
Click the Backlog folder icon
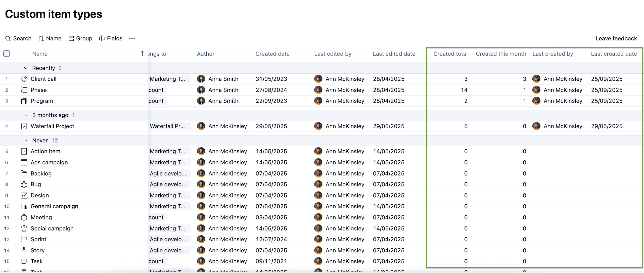click(x=24, y=173)
